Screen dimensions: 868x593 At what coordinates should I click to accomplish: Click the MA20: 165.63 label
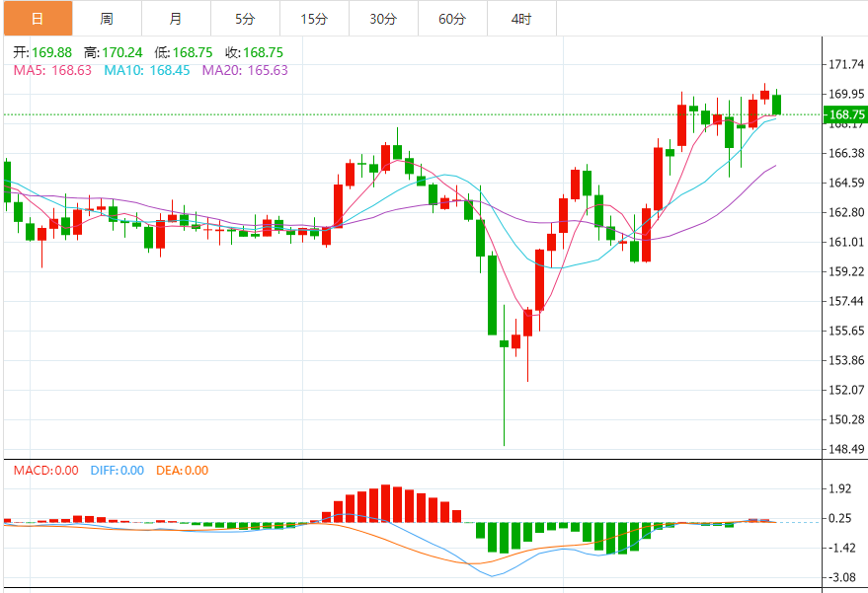click(245, 70)
